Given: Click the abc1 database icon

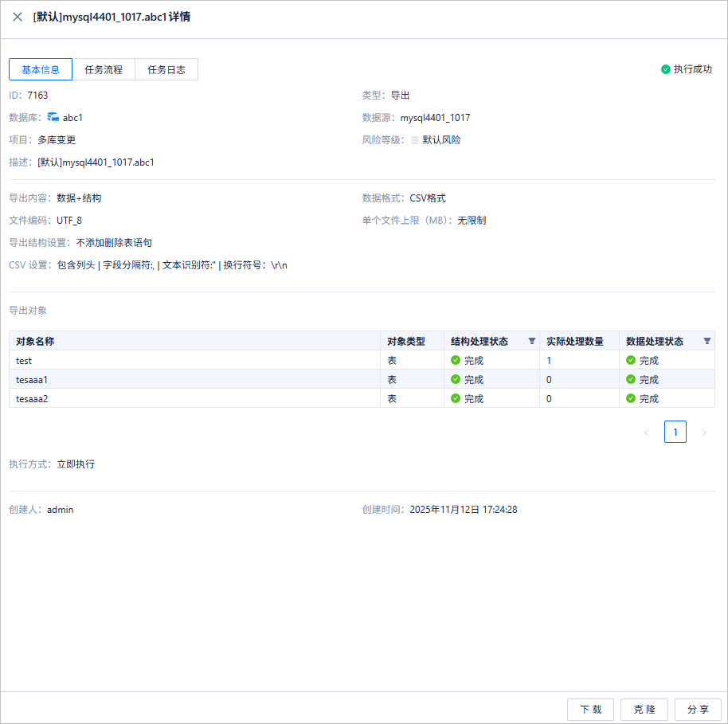Looking at the screenshot, I should (53, 117).
